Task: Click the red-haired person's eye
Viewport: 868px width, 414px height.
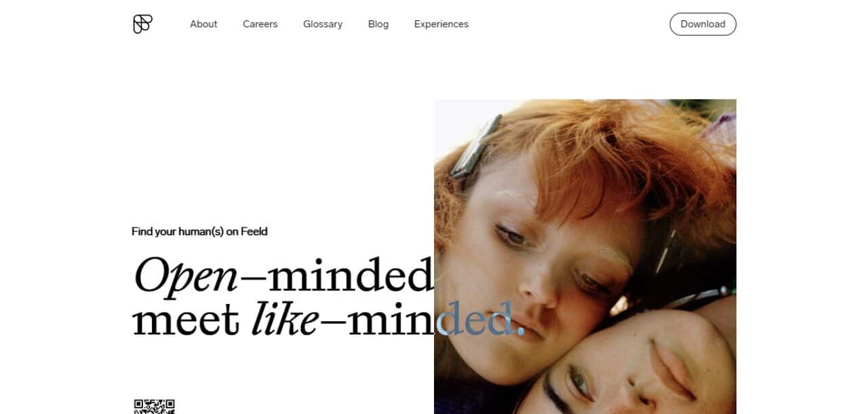Action: tap(511, 235)
